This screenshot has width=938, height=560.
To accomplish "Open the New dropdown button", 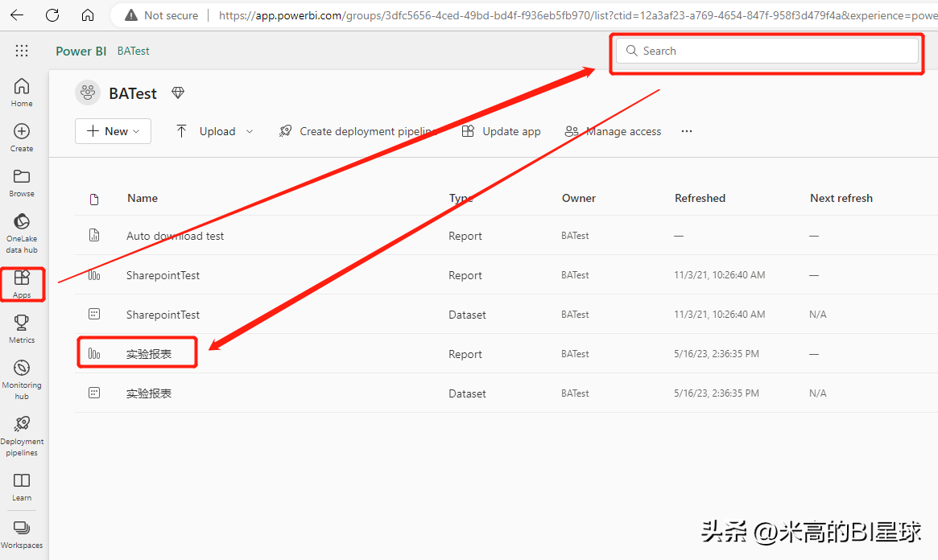I will tap(113, 131).
